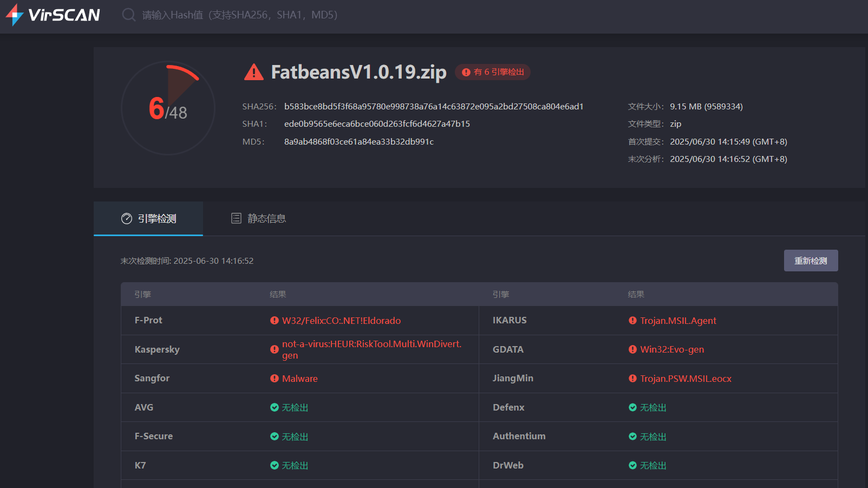Click the DrWeb green check icon
868x488 pixels.
632,465
